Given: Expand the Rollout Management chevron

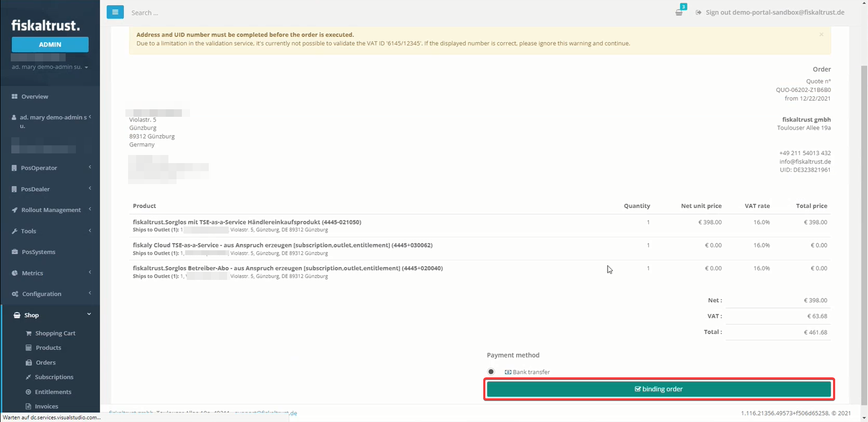Looking at the screenshot, I should click(x=90, y=209).
